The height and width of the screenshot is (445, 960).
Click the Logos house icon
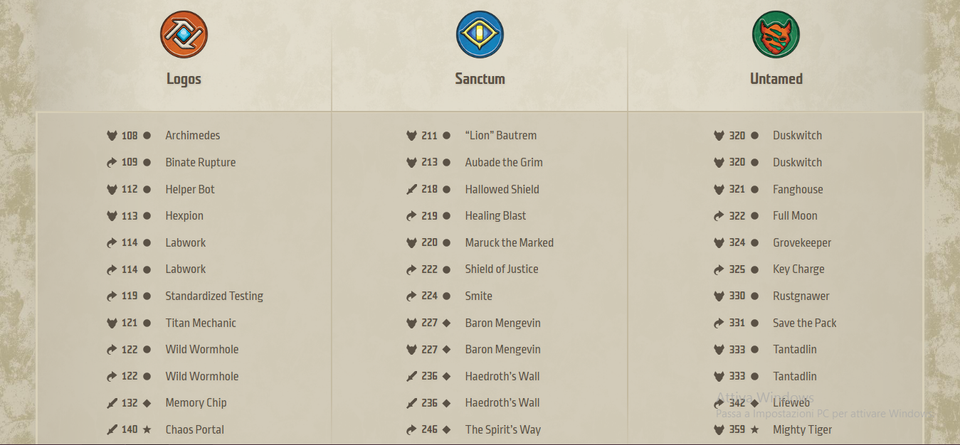184,35
